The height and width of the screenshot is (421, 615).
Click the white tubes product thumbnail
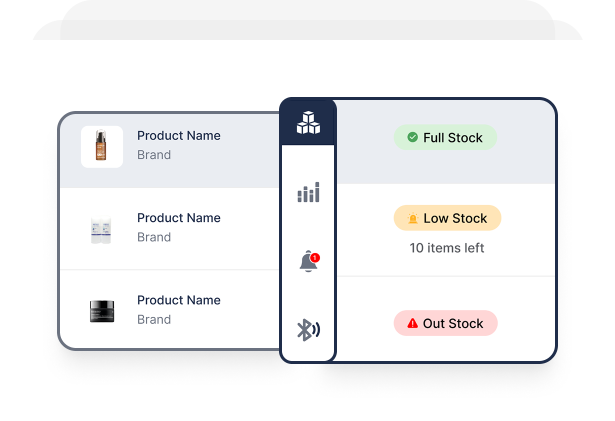(x=101, y=229)
